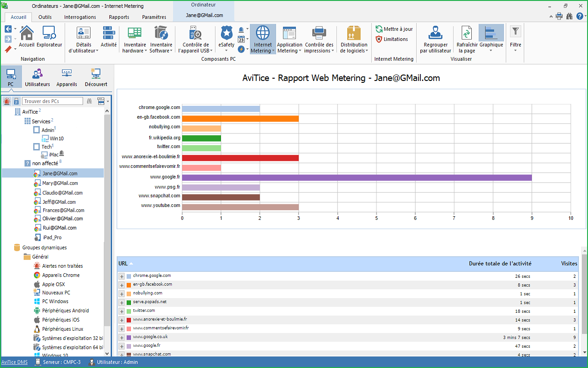The height and width of the screenshot is (368, 588).
Task: Switch to the Découvert panel
Action: pos(96,77)
